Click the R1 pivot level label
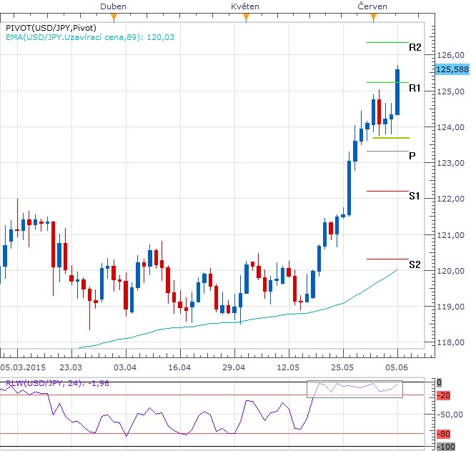The height and width of the screenshot is (451, 476). (x=415, y=88)
